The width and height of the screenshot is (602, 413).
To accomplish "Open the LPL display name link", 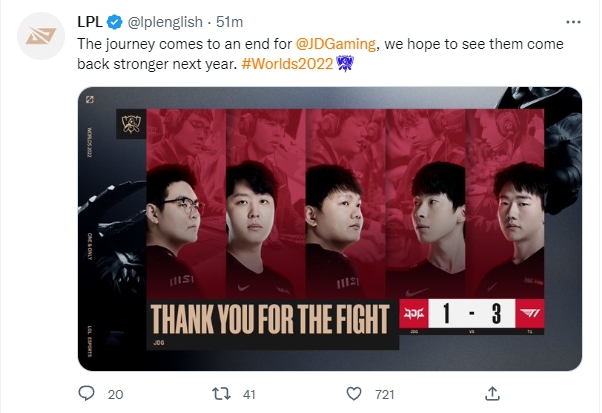I will 90,22.
